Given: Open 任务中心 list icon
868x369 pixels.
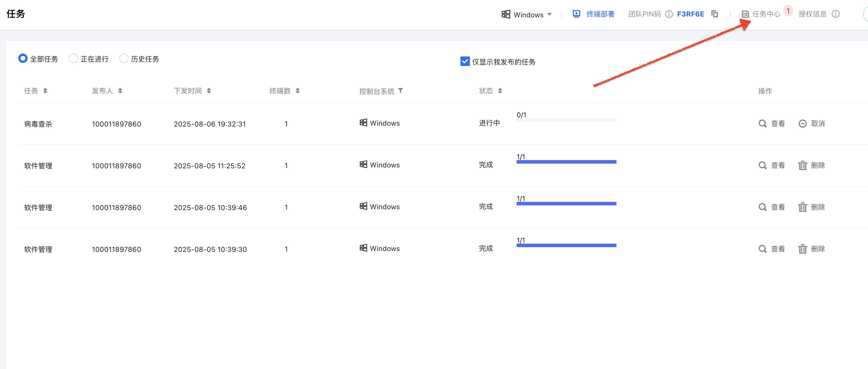Looking at the screenshot, I should 745,14.
